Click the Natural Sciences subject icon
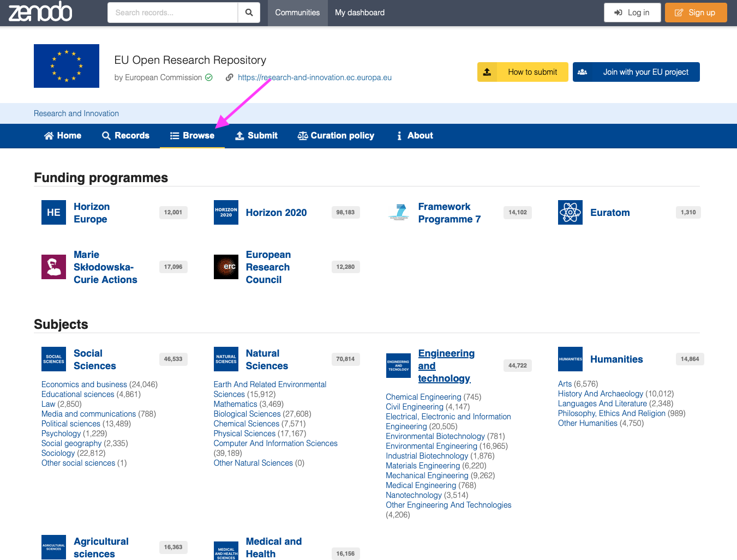This screenshot has height=560, width=737. tap(226, 359)
